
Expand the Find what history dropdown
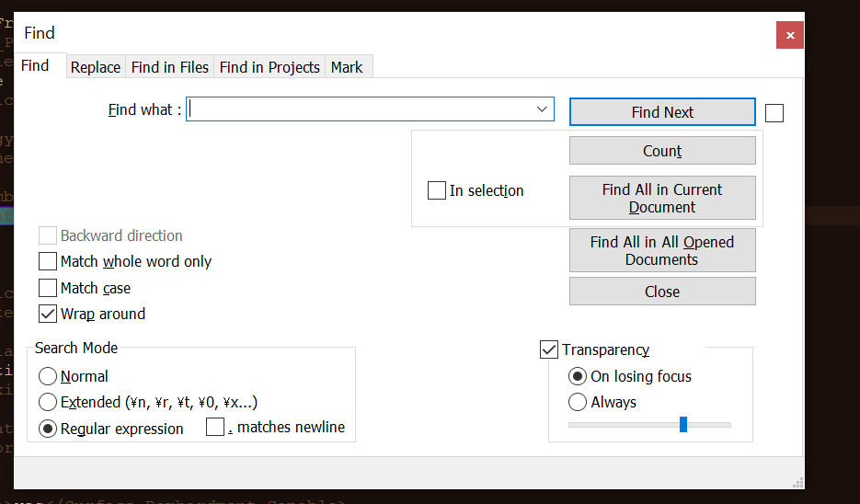tap(542, 109)
